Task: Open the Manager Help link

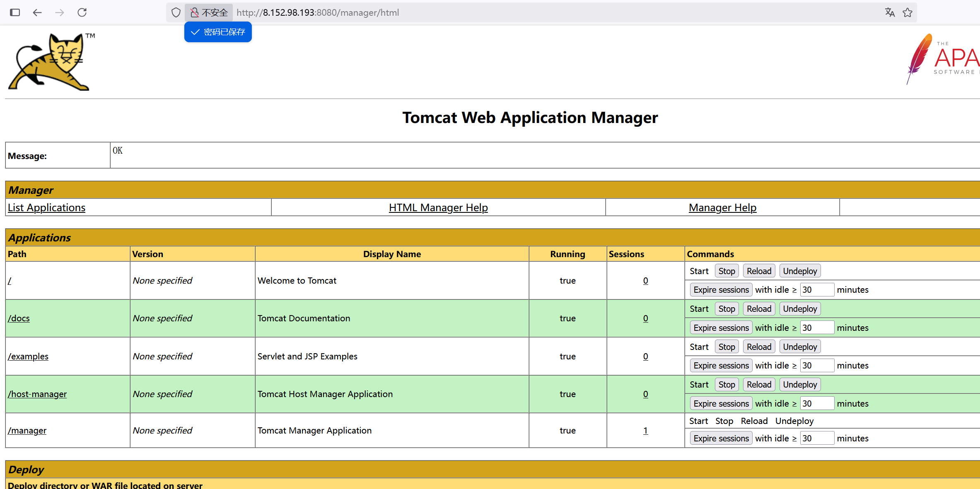Action: coord(722,207)
